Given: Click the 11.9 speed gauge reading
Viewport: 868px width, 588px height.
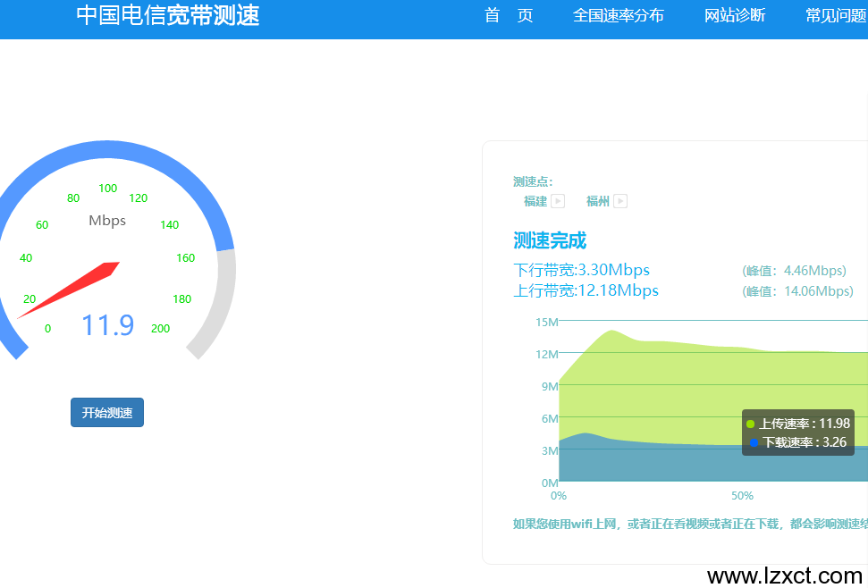Looking at the screenshot, I should tap(108, 325).
